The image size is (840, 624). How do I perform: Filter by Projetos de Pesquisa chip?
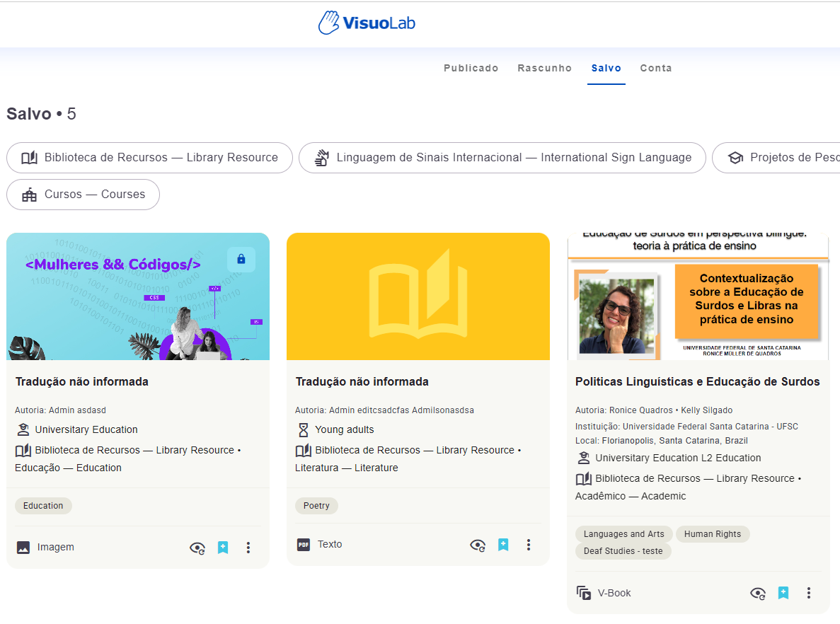tap(776, 158)
